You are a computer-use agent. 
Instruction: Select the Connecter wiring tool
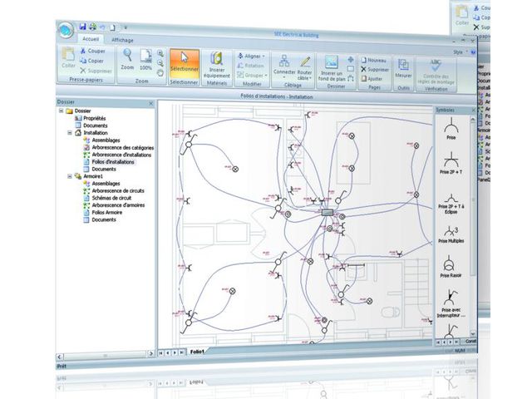tap(283, 66)
